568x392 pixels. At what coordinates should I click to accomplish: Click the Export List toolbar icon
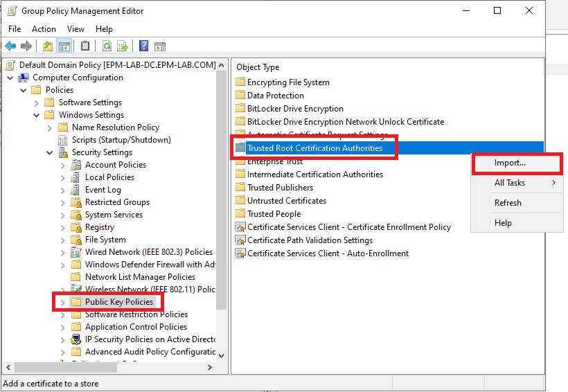[x=123, y=46]
